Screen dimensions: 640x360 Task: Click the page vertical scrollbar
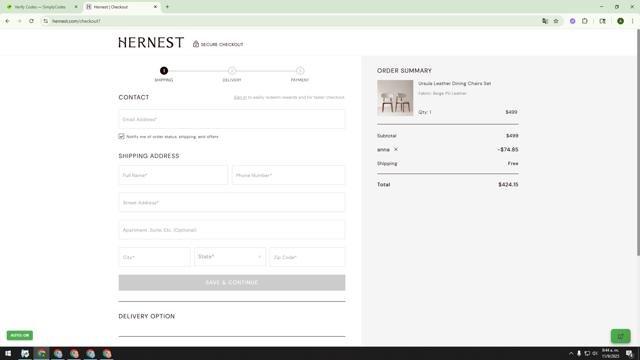[638, 143]
